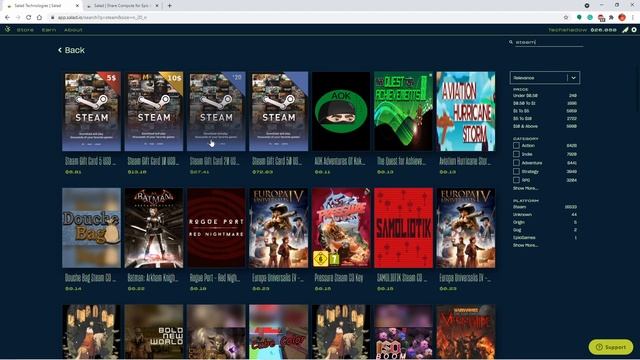Click the green shield extension icon

(x=579, y=18)
